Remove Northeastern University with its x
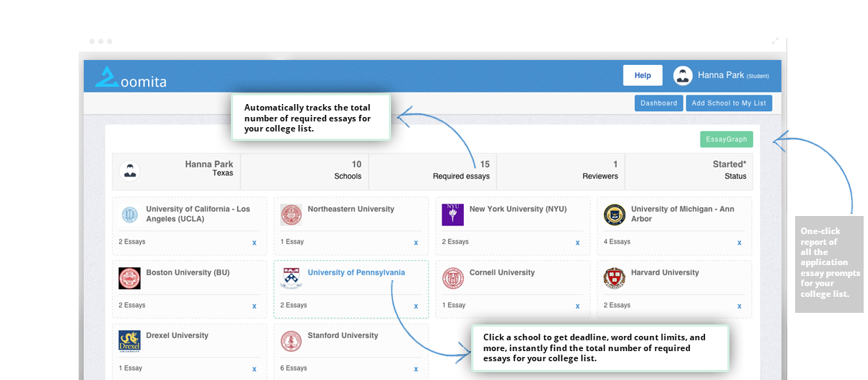Viewport: 868px width, 380px height. (x=416, y=243)
